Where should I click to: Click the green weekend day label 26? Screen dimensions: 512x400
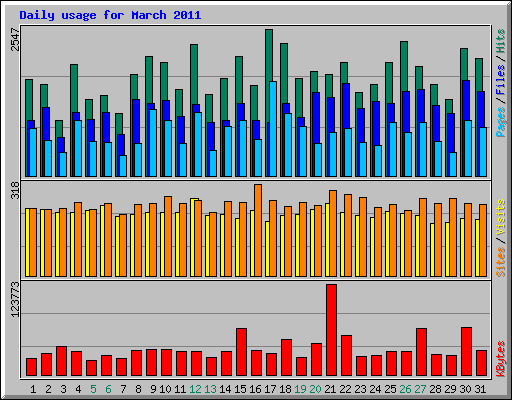[405, 389]
